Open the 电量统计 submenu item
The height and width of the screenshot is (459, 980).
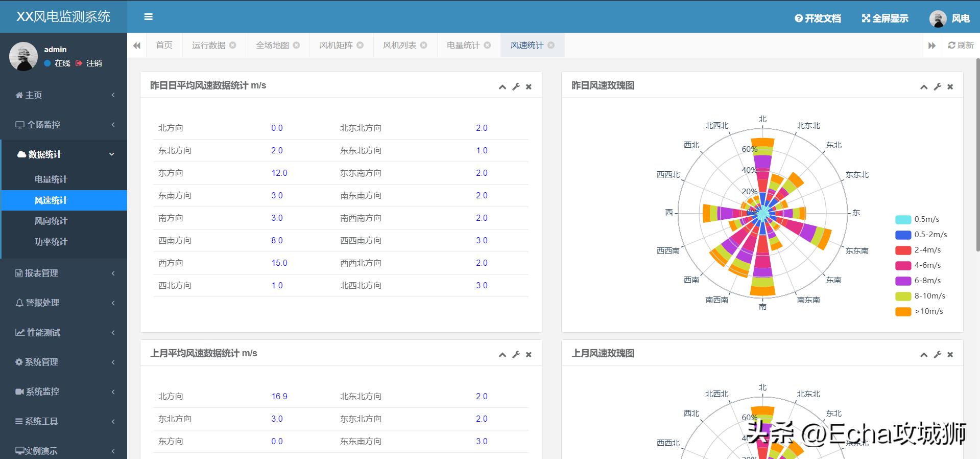pyautogui.click(x=63, y=179)
